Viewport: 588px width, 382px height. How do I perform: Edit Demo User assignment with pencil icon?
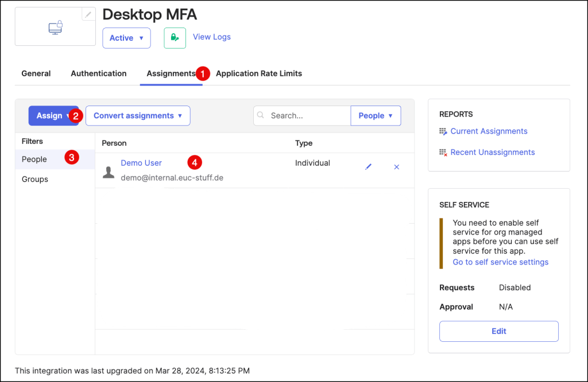[x=369, y=167]
